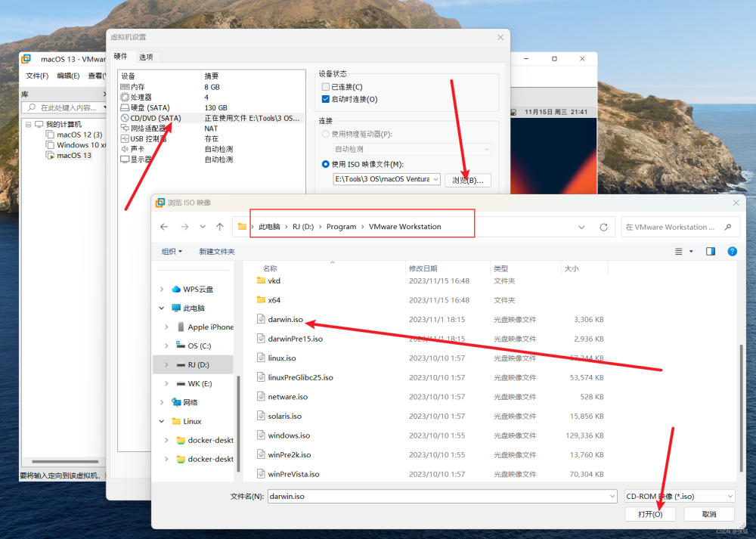Go back in the ISO browse dialog
The width and height of the screenshot is (756, 539).
click(x=164, y=227)
